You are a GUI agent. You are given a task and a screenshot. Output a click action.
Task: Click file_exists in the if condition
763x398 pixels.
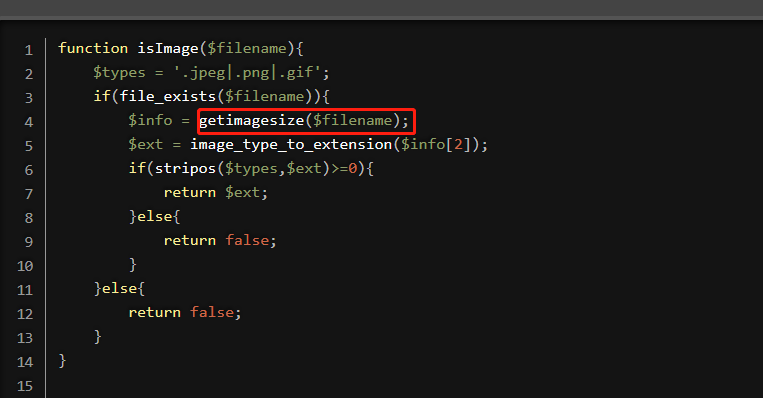click(167, 96)
